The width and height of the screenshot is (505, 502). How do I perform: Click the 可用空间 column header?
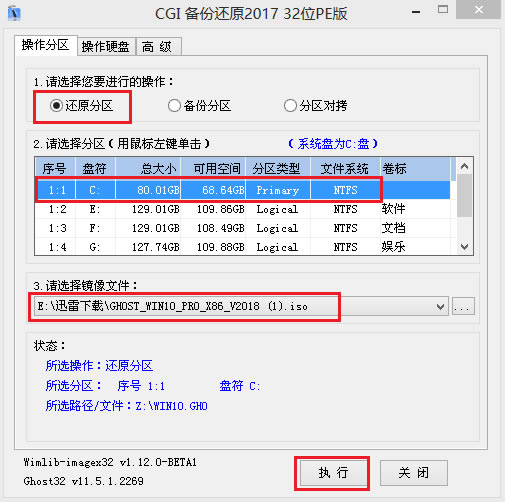[x=213, y=169]
